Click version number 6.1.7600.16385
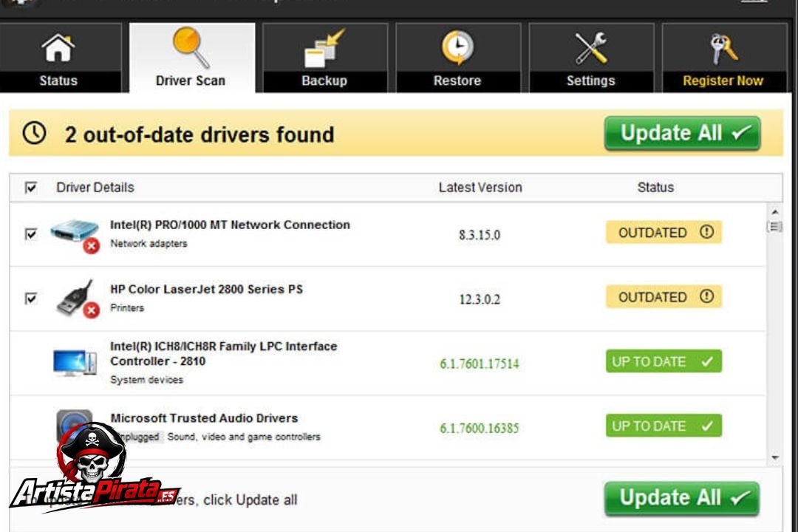 (x=480, y=428)
